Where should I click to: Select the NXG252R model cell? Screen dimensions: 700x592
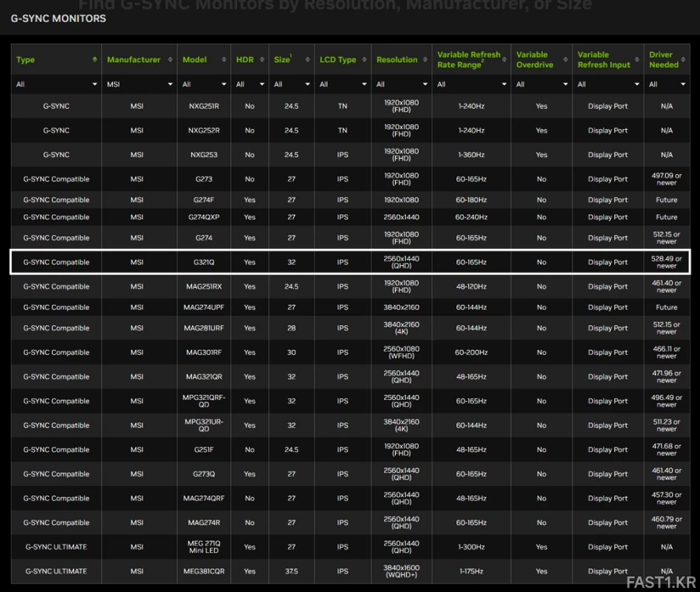(204, 131)
